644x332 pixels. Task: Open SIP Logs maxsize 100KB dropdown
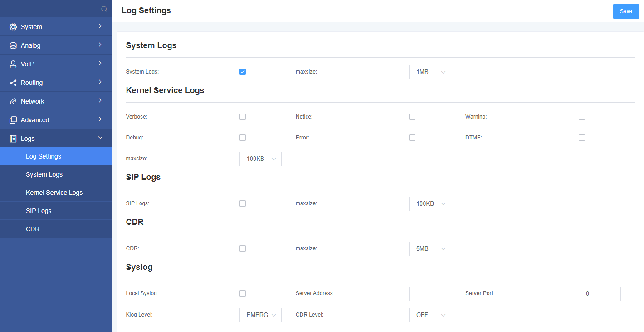430,204
